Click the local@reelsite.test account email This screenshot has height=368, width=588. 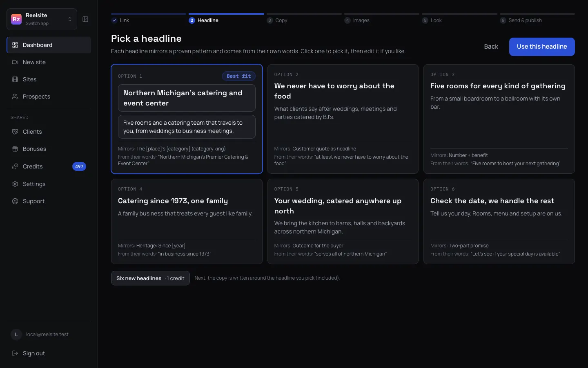coord(47,334)
